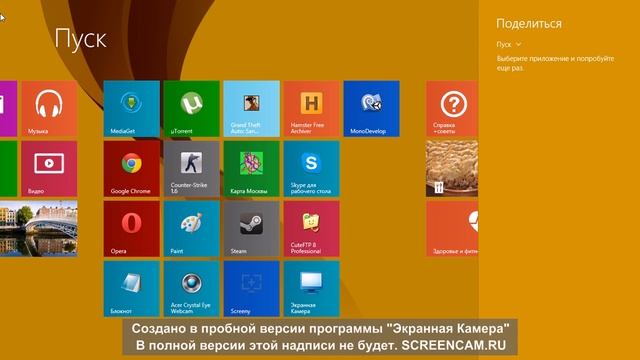Expand the Пуск dropdown in share panel

point(509,44)
